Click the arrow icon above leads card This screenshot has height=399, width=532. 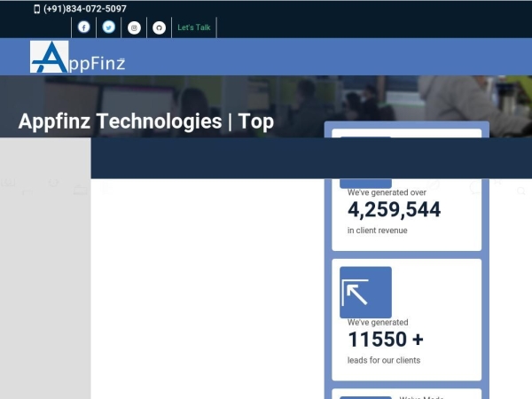click(x=365, y=293)
